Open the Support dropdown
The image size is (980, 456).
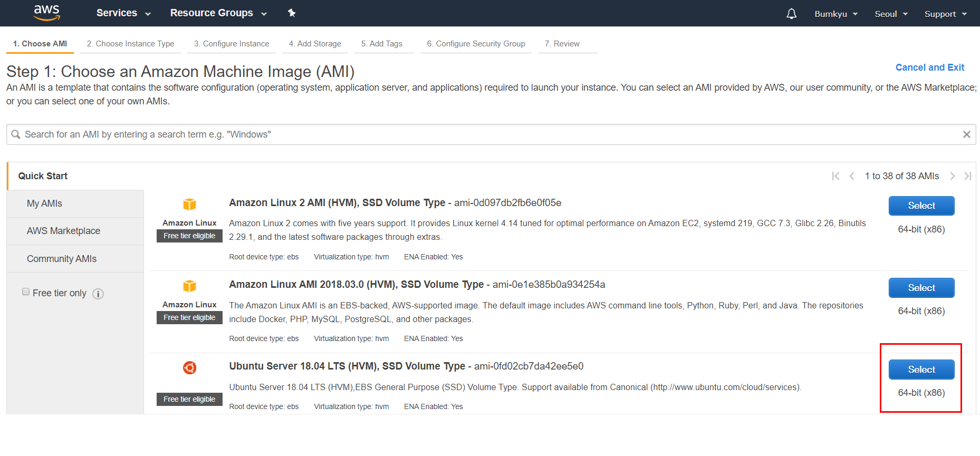pos(946,14)
